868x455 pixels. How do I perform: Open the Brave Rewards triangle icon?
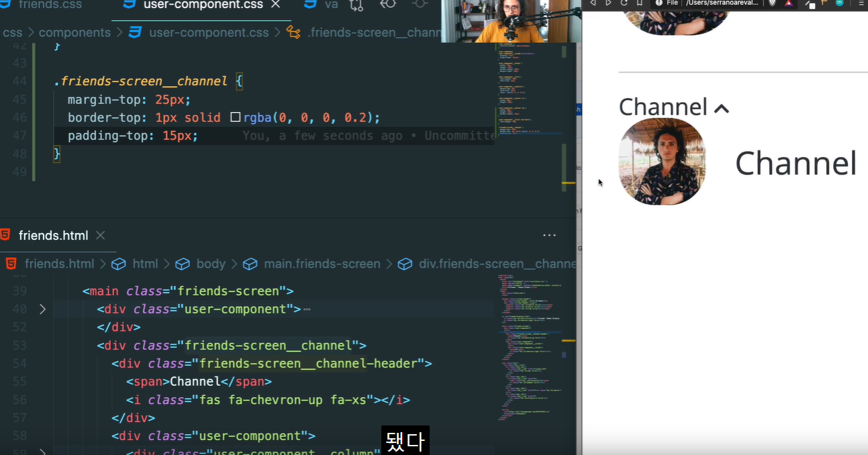(x=789, y=3)
